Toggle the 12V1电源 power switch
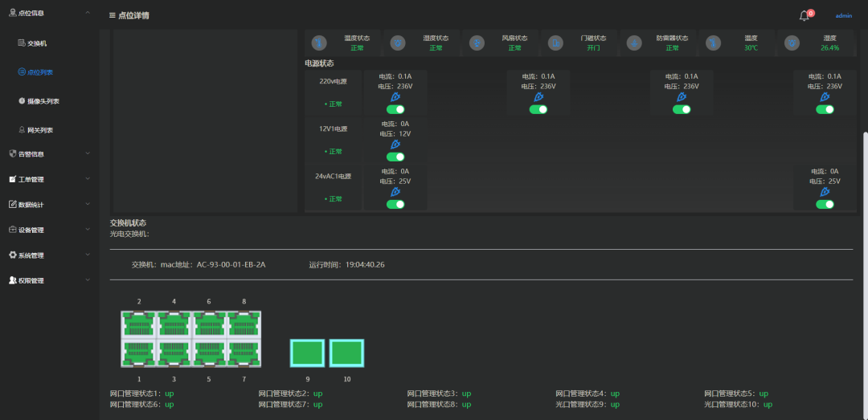Screen dimensions: 868x420 click(x=395, y=157)
